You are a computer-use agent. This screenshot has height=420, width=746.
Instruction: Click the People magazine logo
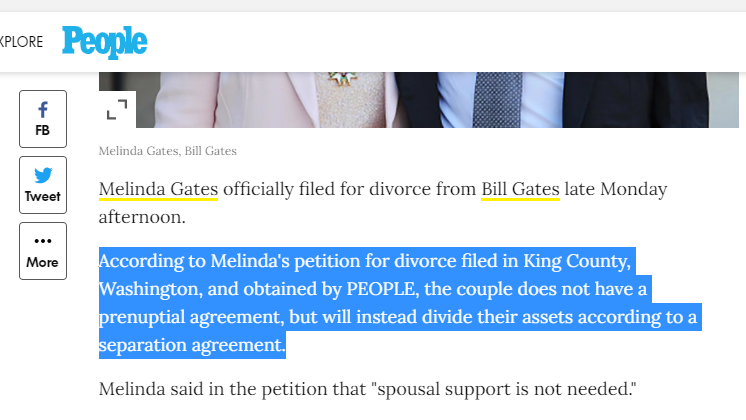[104, 41]
